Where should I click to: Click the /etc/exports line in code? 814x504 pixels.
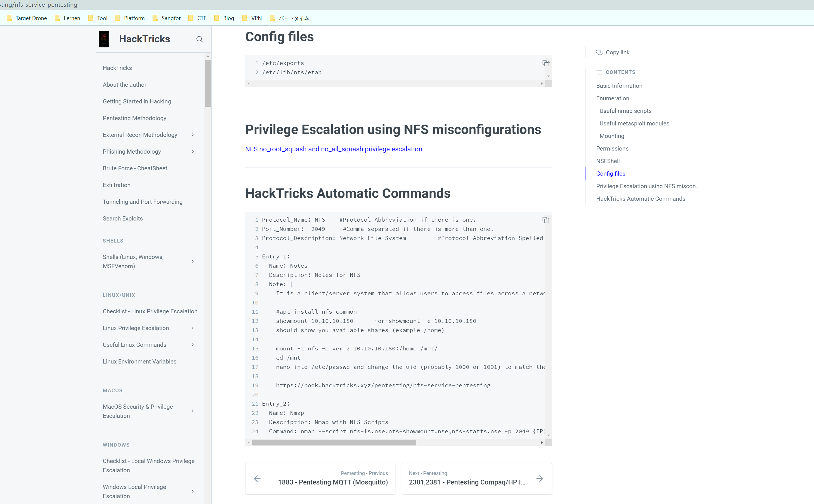coord(283,63)
